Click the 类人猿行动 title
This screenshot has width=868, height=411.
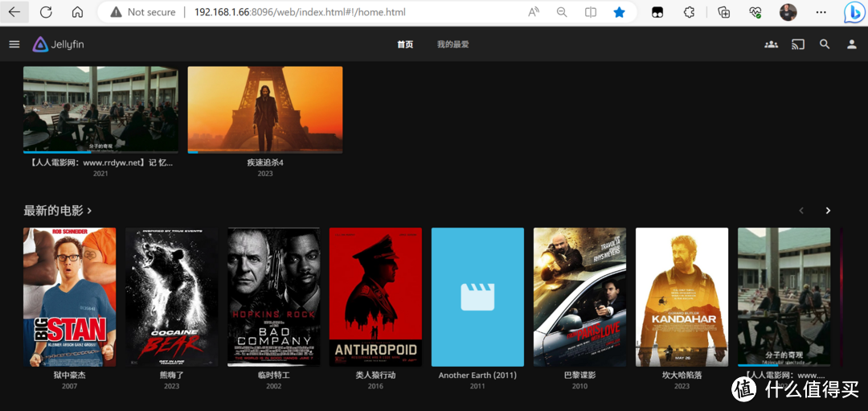coord(375,375)
